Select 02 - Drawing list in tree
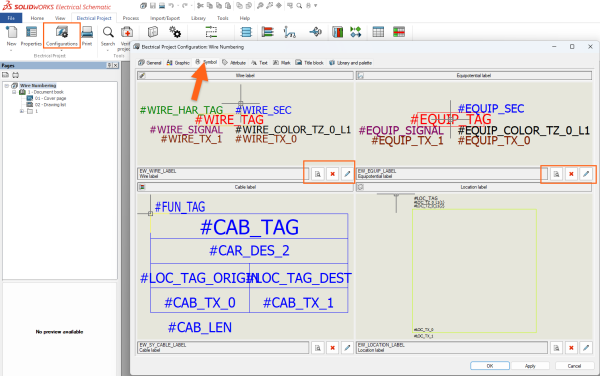Image resolution: width=600 pixels, height=376 pixels. pos(51,105)
